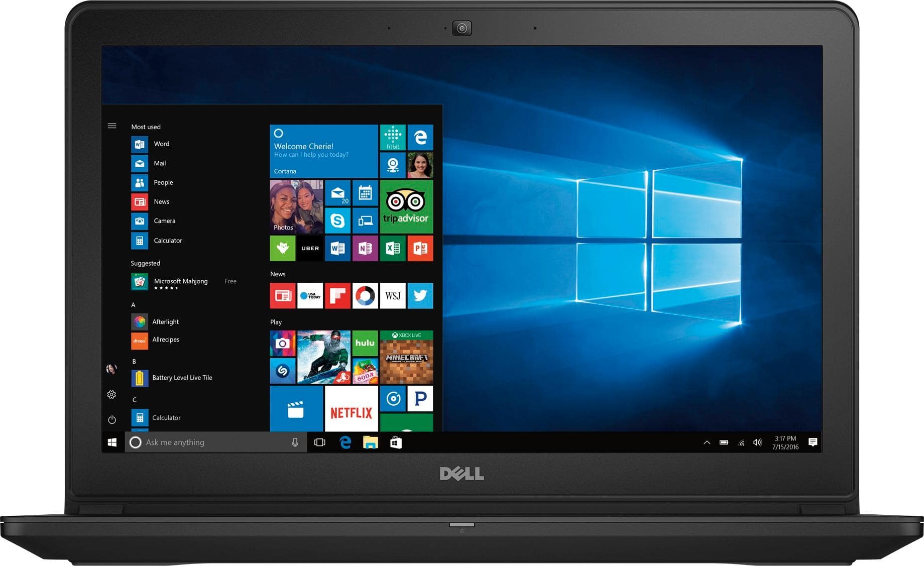Viewport: 924px width, 566px height.
Task: Launch the Shazam tile
Action: click(283, 371)
